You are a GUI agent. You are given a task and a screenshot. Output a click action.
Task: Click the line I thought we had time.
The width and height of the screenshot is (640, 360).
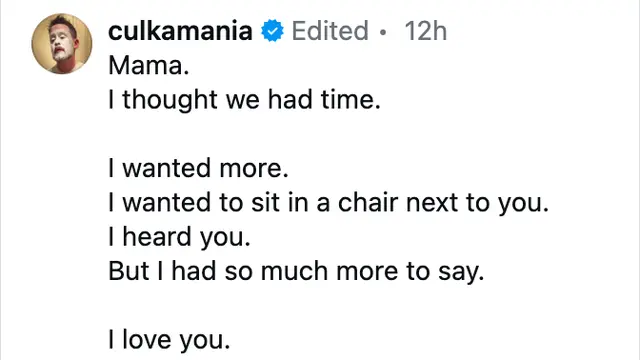[x=244, y=100]
